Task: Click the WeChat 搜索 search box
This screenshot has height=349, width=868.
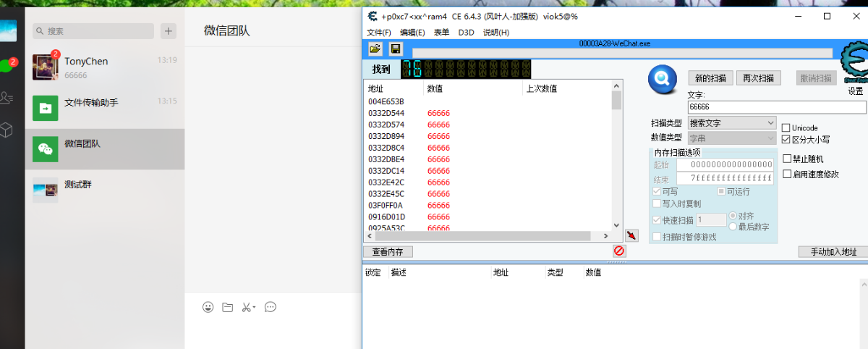Action: click(x=93, y=31)
